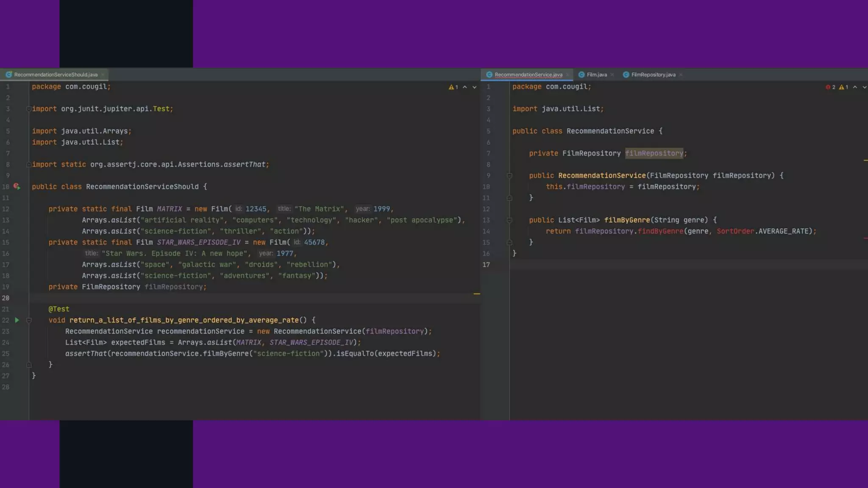
Task: Click the warning indicator in left editor
Action: pyautogui.click(x=453, y=87)
